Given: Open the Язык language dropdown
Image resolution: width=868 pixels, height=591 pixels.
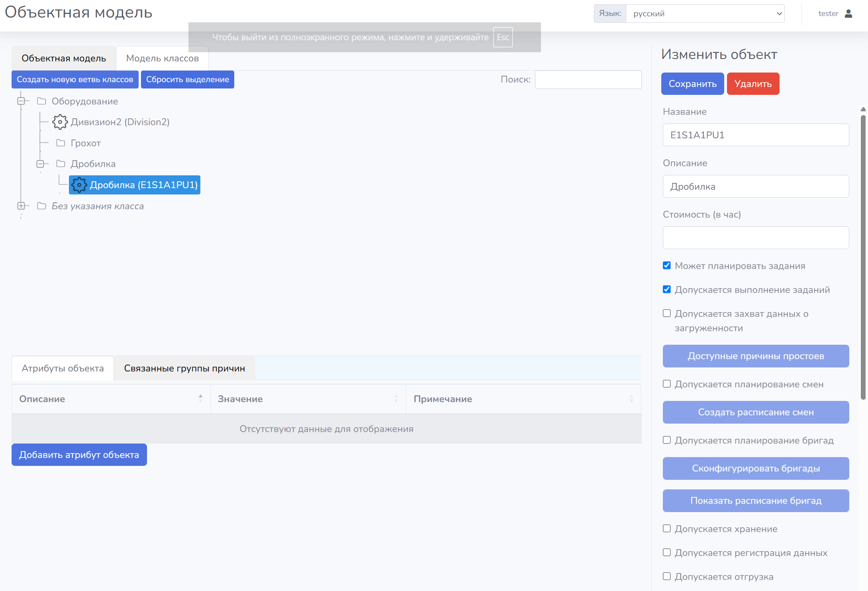Looking at the screenshot, I should (x=705, y=14).
